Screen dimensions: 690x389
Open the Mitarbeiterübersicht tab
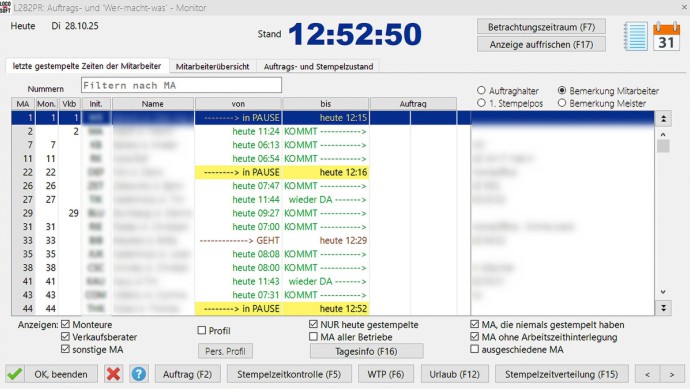[x=213, y=66]
